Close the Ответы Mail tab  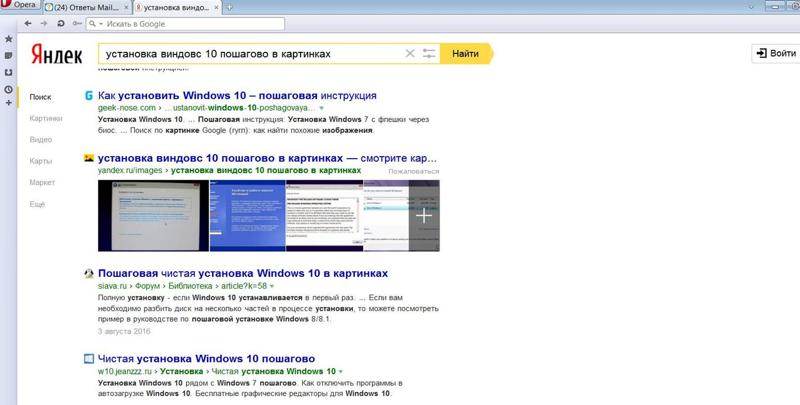pos(127,8)
